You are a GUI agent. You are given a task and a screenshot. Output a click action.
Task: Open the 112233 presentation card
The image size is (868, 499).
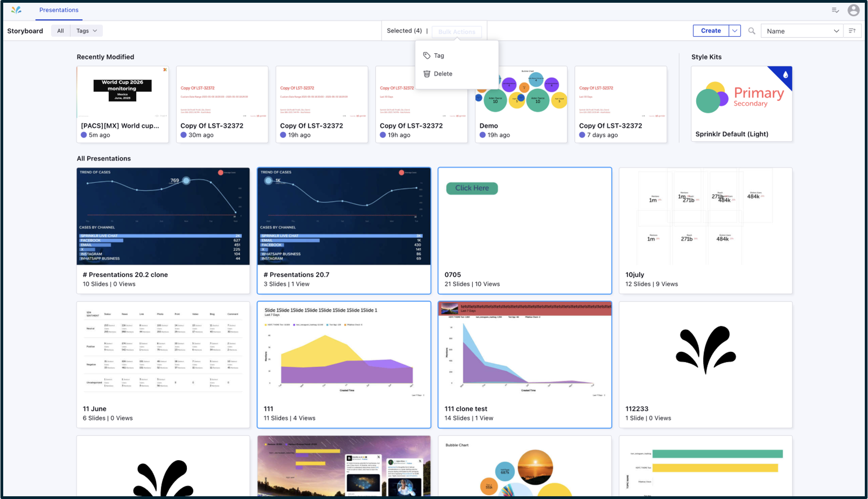tap(705, 365)
